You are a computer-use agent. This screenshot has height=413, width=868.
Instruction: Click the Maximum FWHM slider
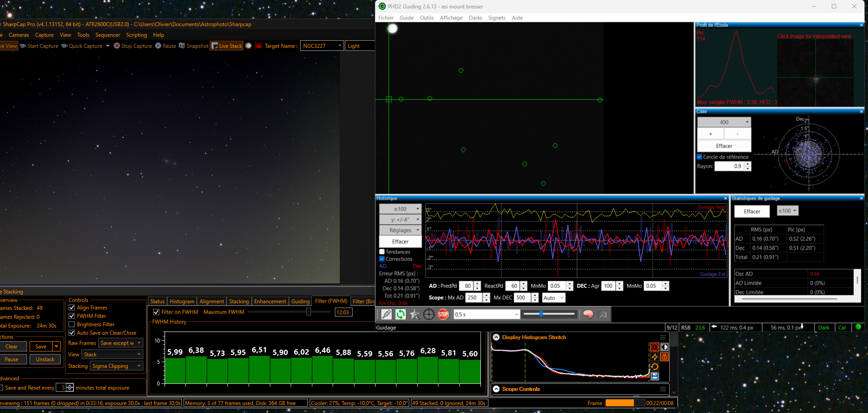(x=289, y=312)
